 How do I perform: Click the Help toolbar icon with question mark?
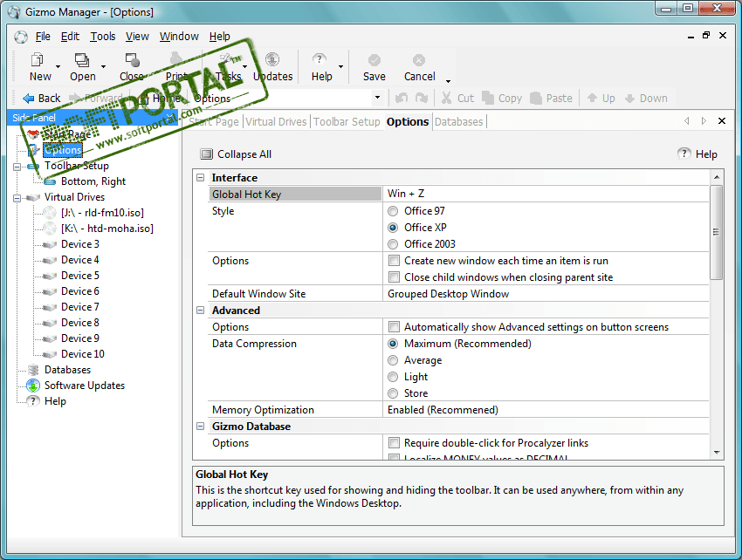[319, 59]
